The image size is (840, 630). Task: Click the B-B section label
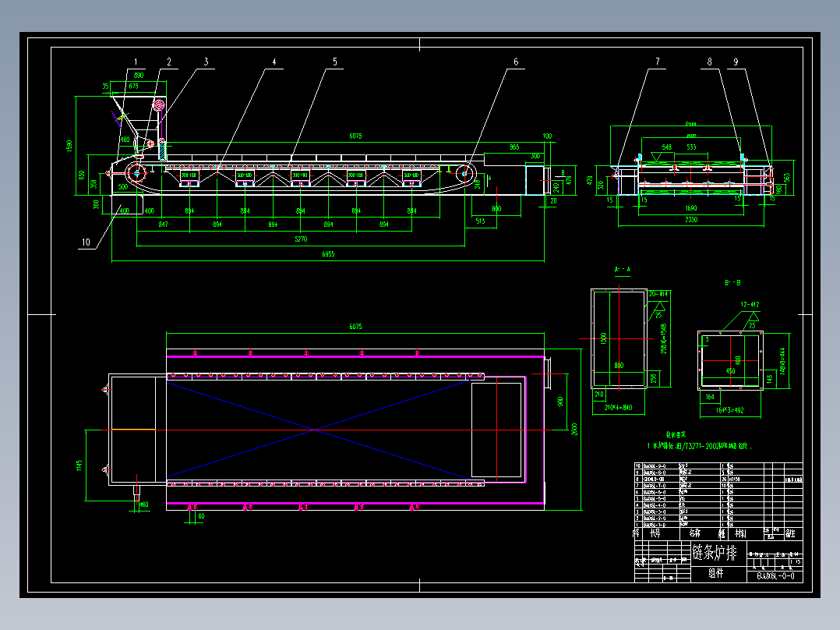click(732, 282)
